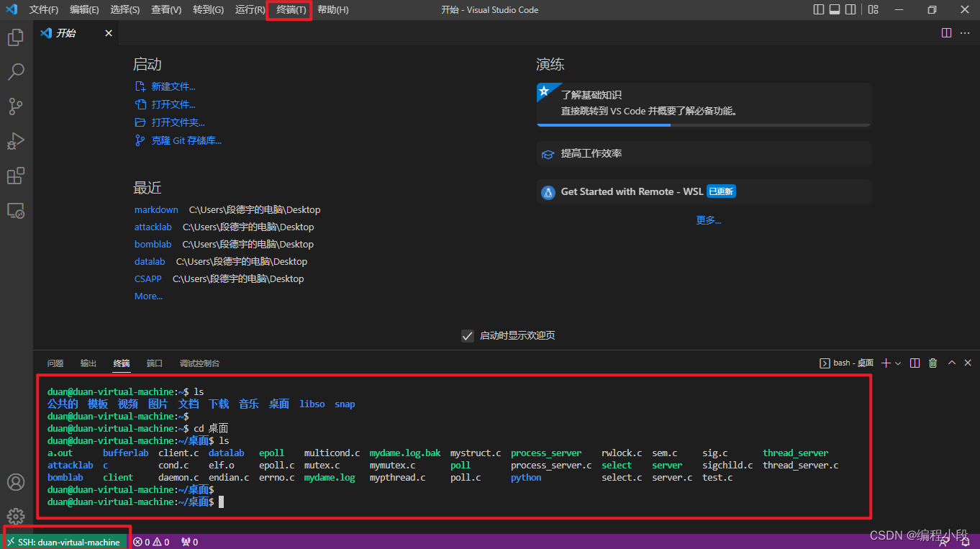Select the bash - 桌面 terminal label

coord(847,363)
